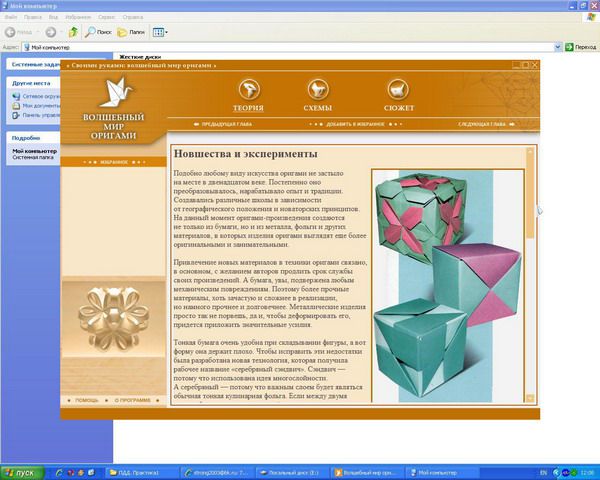Open the О программе link
The width and height of the screenshot is (600, 480).
[130, 399]
